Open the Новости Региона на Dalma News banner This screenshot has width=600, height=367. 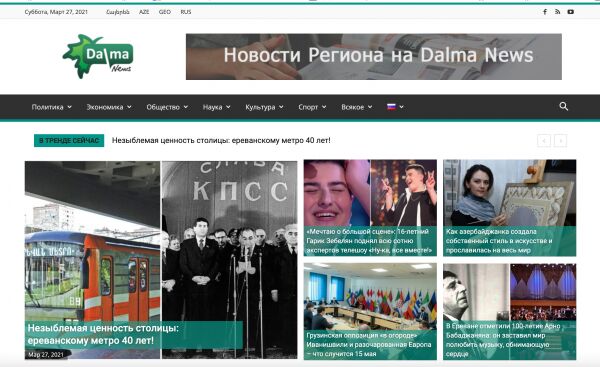point(374,57)
